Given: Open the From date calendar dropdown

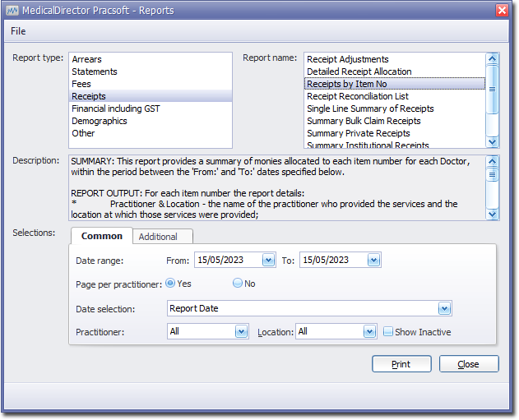Looking at the screenshot, I should pyautogui.click(x=268, y=260).
